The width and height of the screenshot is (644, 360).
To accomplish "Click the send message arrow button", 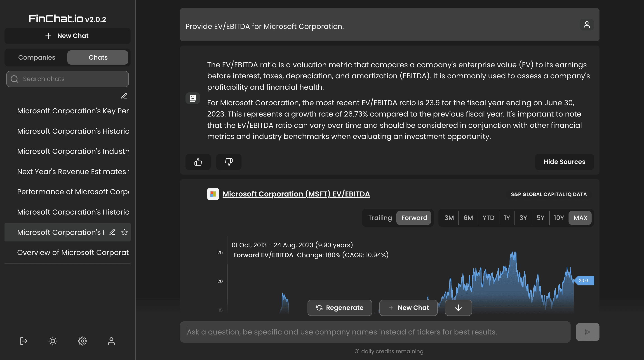I will (588, 332).
